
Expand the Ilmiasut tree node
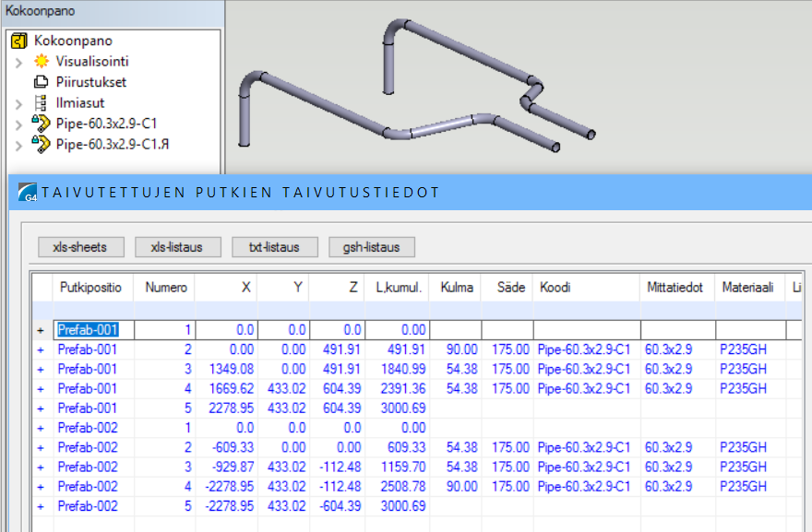point(18,102)
